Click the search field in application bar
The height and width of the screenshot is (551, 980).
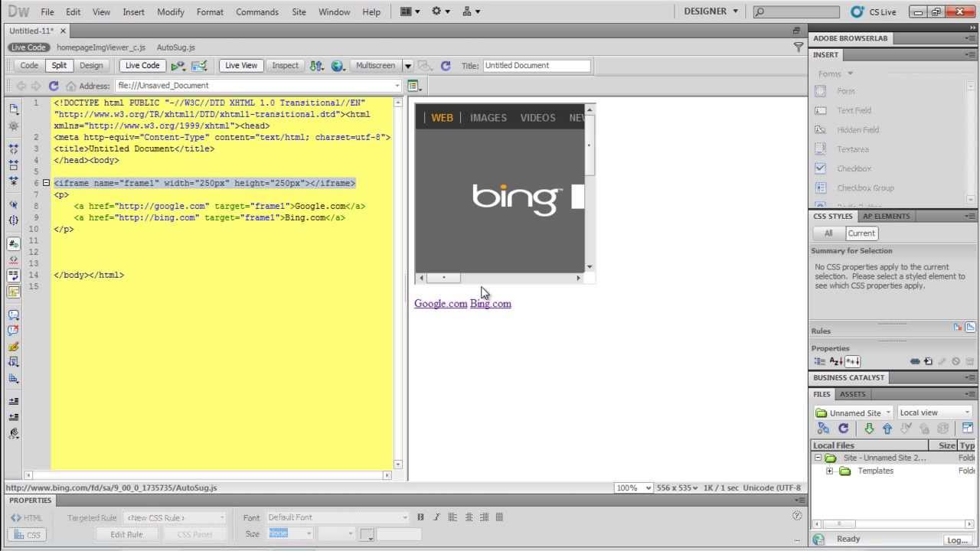[x=796, y=11]
